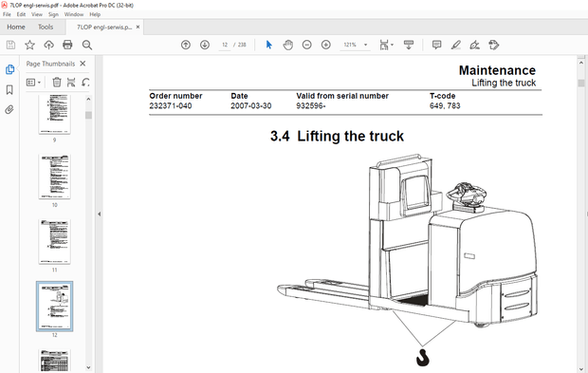Select the page number field showing 12
588x373 pixels.
point(225,45)
